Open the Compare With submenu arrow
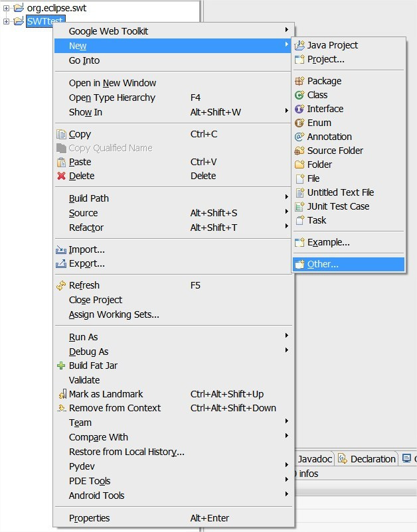 pyautogui.click(x=287, y=436)
